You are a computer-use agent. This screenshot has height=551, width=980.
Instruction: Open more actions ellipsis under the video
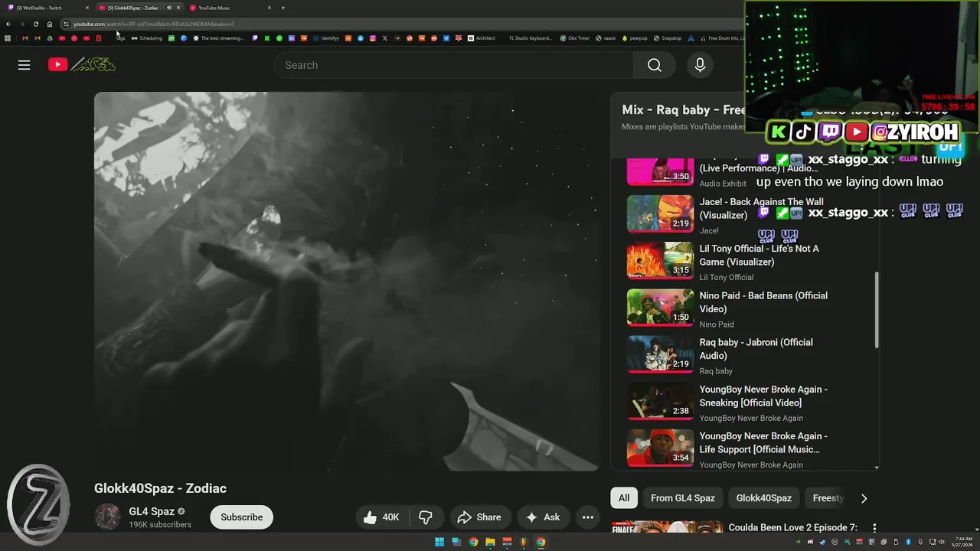588,517
